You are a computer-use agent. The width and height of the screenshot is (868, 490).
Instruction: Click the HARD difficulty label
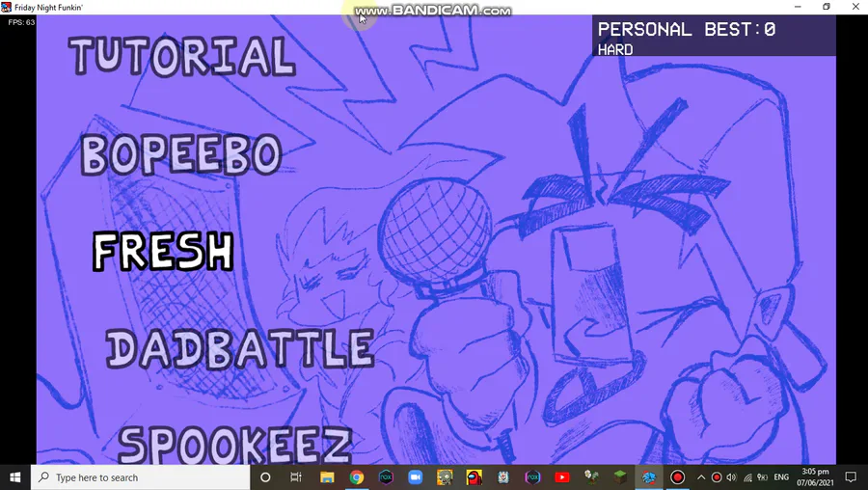click(x=615, y=50)
